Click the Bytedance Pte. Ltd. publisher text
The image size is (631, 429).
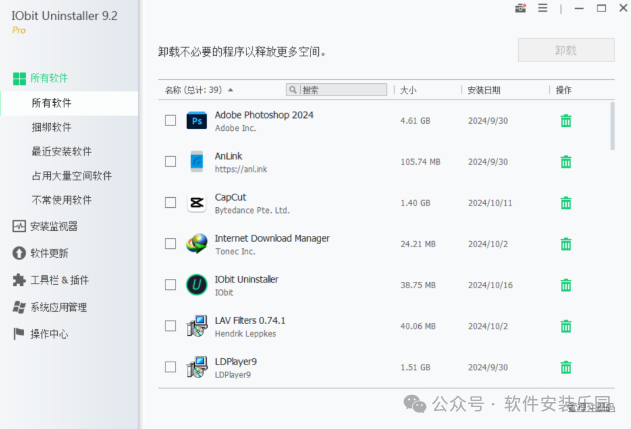click(x=252, y=210)
